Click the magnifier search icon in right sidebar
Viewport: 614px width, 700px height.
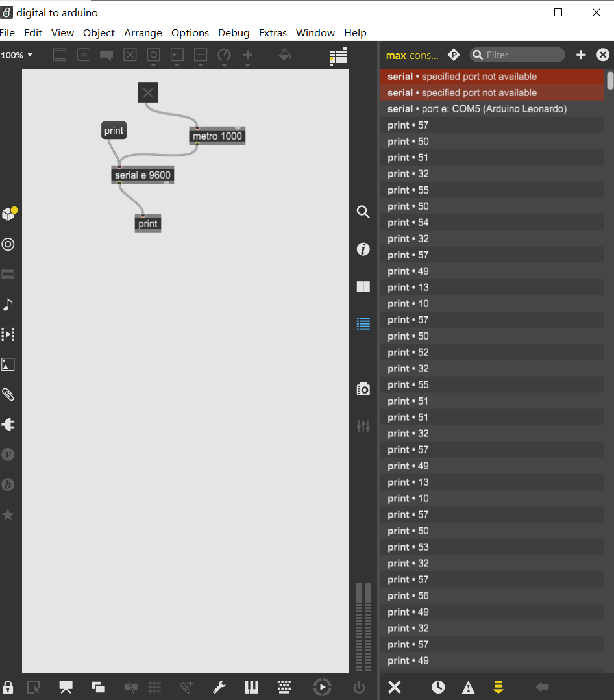[363, 212]
